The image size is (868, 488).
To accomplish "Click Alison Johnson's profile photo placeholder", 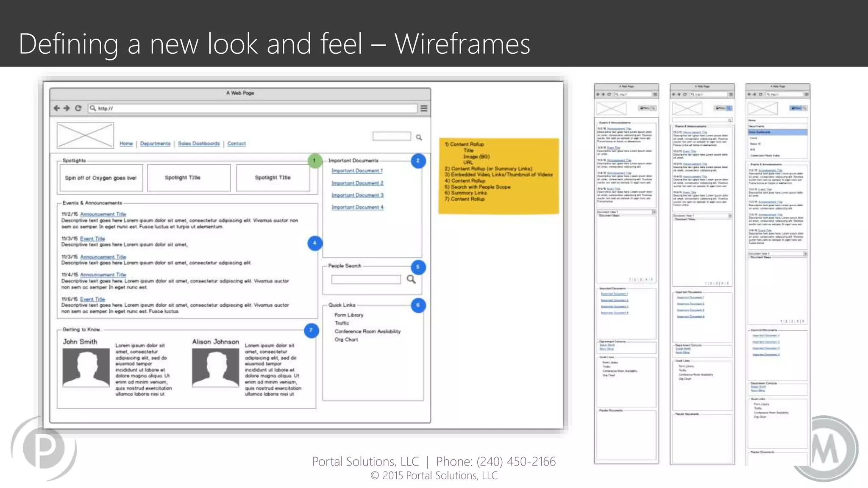I will pyautogui.click(x=215, y=368).
